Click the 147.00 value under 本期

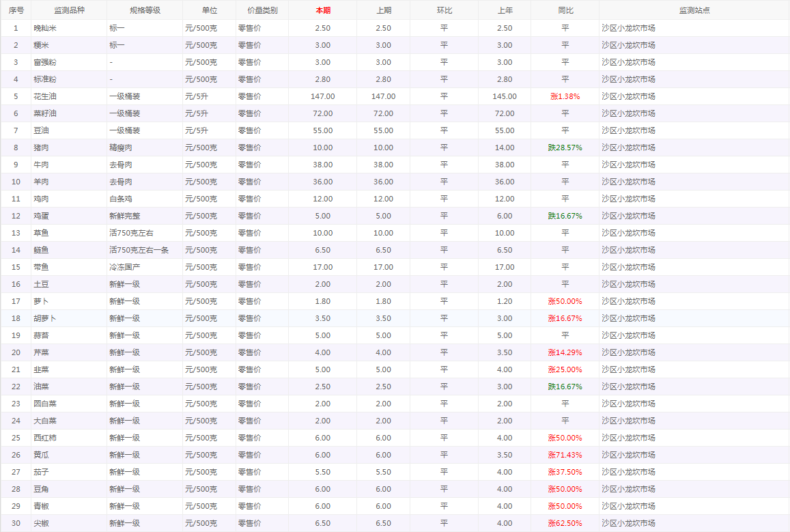(x=322, y=96)
